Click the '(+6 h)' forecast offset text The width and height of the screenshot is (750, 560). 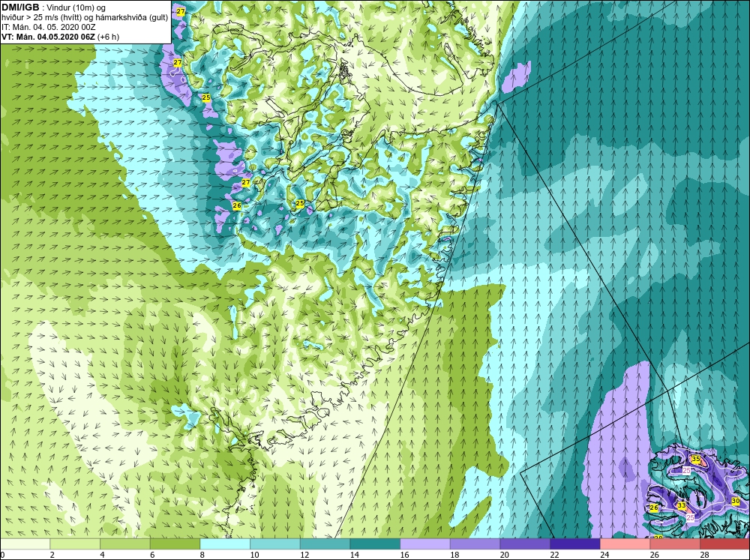coord(108,37)
